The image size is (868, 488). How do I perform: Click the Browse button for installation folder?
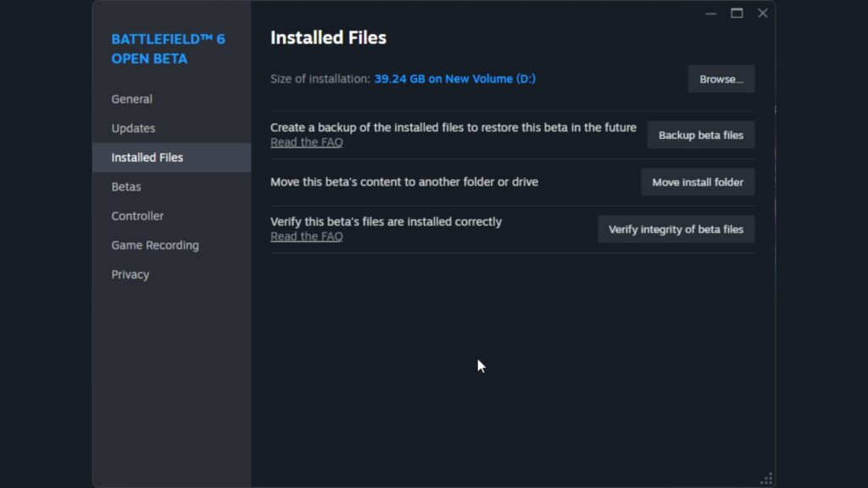(x=721, y=79)
